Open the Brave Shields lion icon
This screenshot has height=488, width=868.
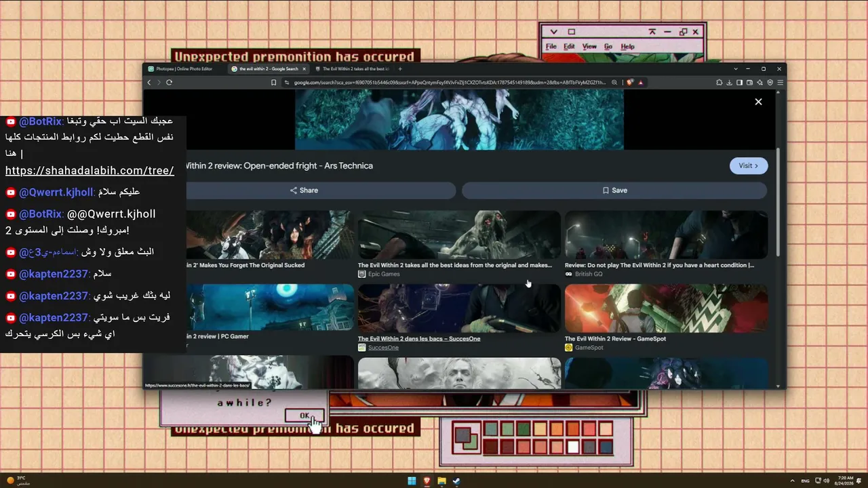coord(630,82)
